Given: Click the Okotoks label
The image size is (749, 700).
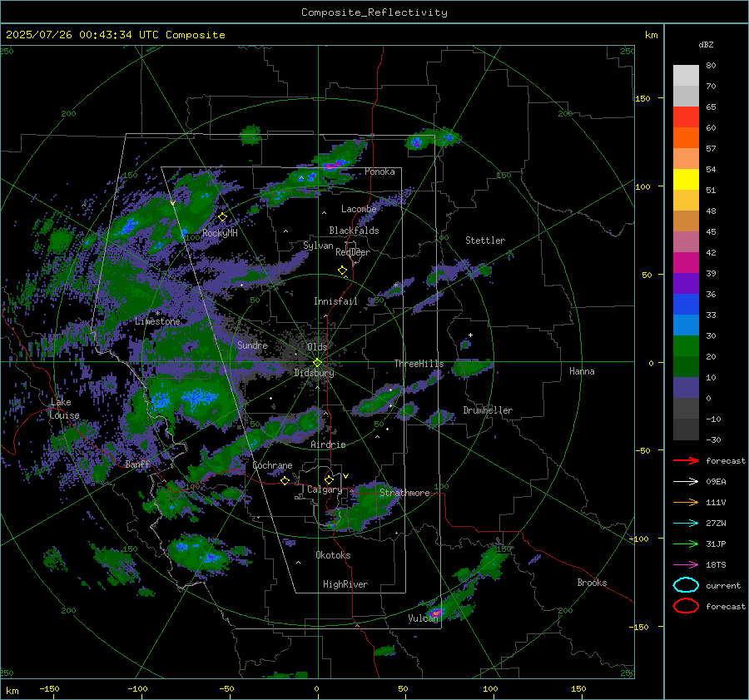Looking at the screenshot, I should [x=333, y=555].
